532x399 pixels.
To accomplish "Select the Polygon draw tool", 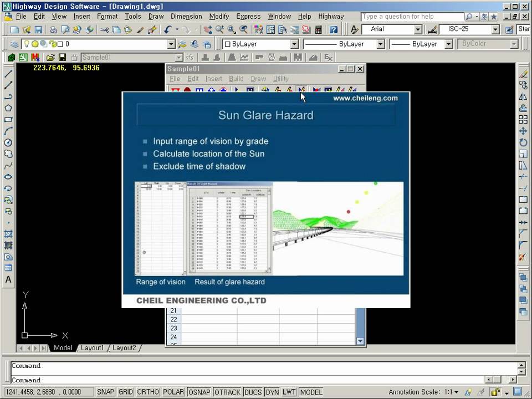I will 8,108.
